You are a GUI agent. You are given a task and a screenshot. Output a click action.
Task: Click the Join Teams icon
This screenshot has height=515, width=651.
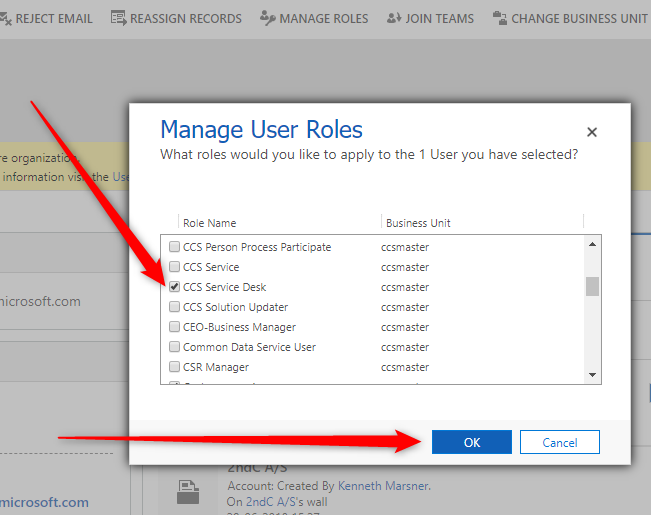click(x=393, y=18)
